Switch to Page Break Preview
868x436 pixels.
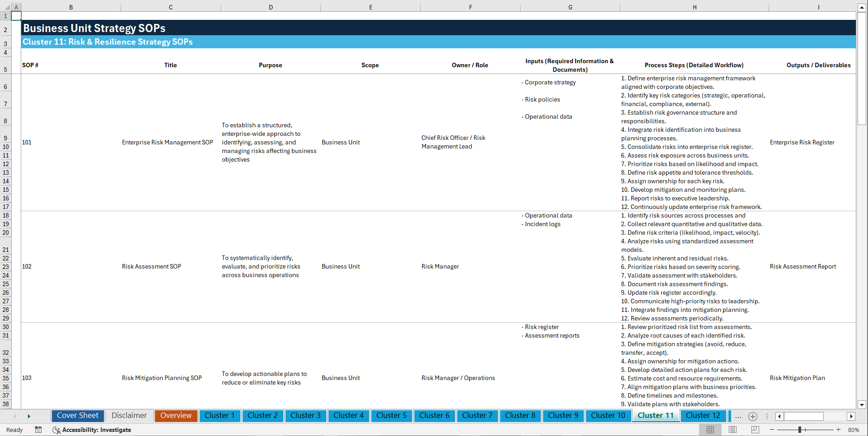[x=755, y=430]
